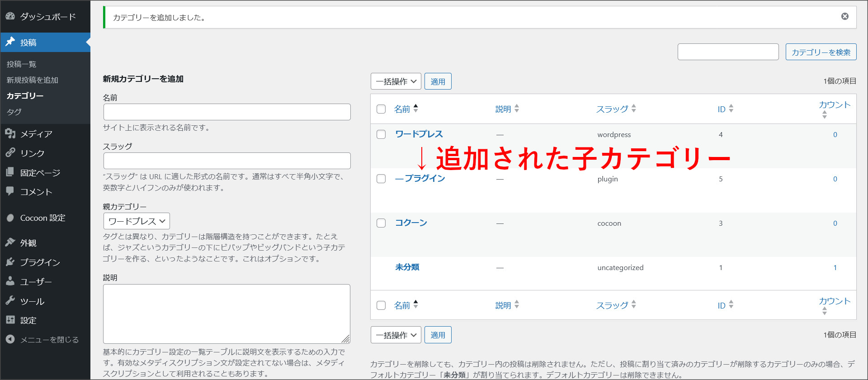Open 新規投稿を追加 submenu item

pyautogui.click(x=32, y=80)
